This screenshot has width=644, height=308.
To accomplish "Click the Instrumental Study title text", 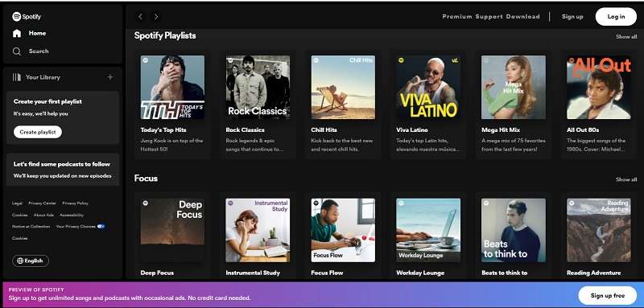I will 253,273.
